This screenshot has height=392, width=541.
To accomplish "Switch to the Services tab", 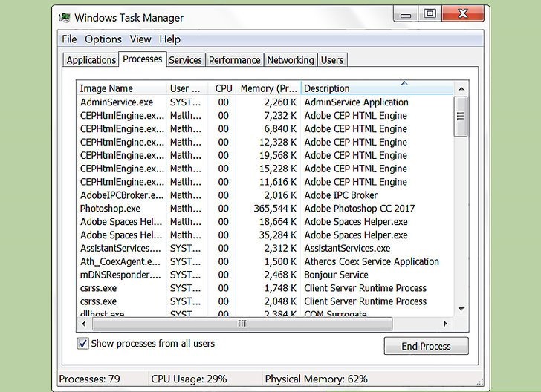I will coord(185,60).
